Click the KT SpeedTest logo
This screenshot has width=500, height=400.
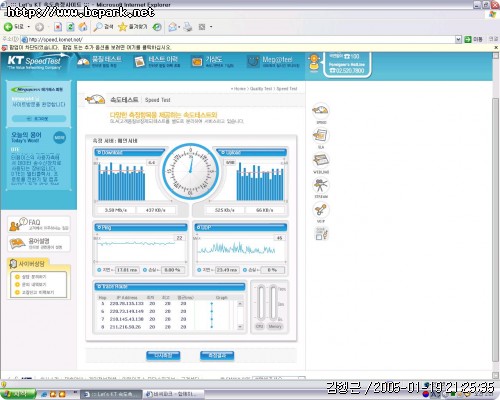pos(34,62)
